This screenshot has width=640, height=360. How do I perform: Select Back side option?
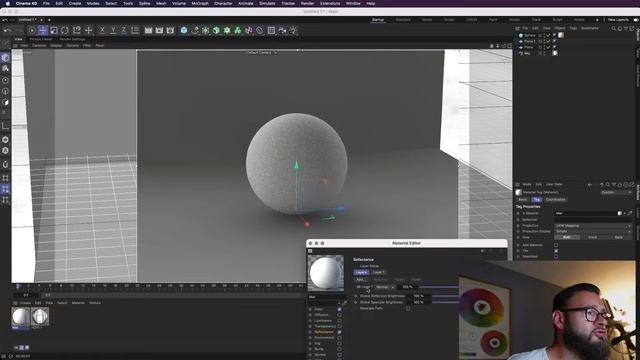pyautogui.click(x=619, y=237)
